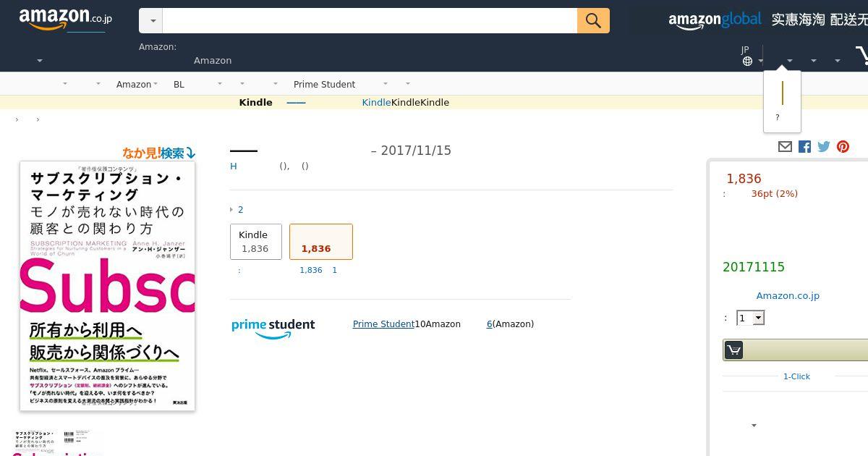This screenshot has width=868, height=456.
Task: Select the Kindle format option 1,836
Action: pyautogui.click(x=256, y=242)
